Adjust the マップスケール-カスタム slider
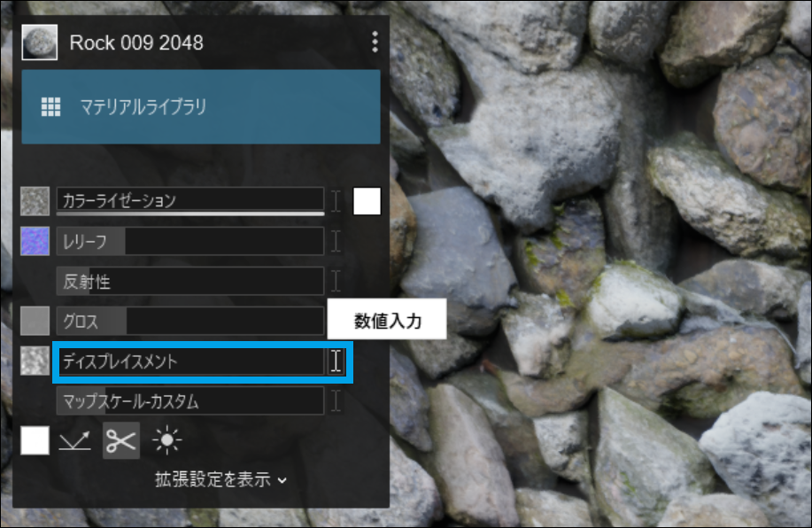 [x=190, y=401]
